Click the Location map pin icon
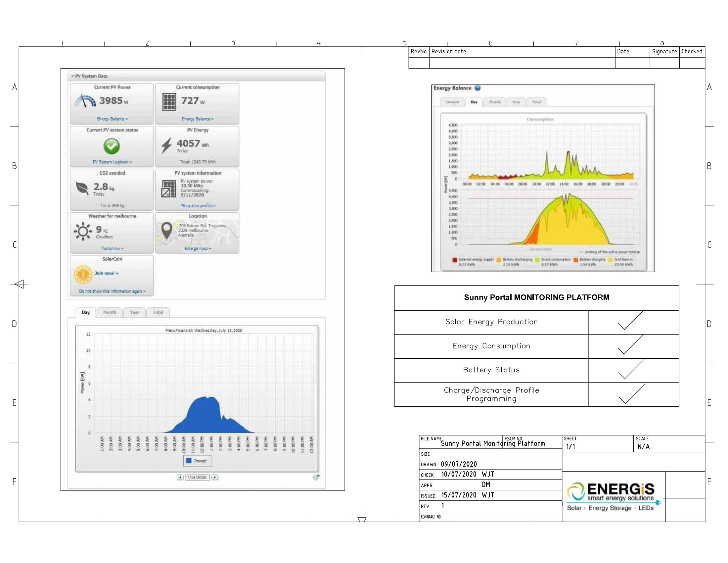This screenshot has height=563, width=728. (x=167, y=231)
